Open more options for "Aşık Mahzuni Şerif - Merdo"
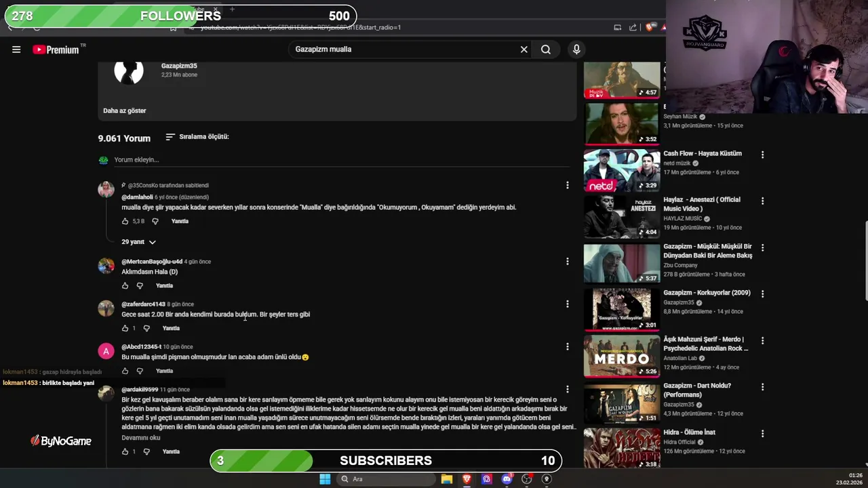 (762, 340)
